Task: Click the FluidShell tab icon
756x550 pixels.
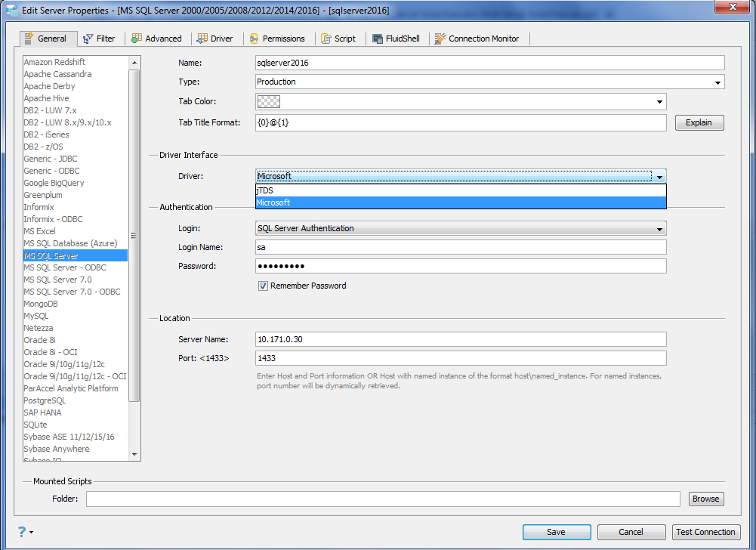Action: point(378,39)
